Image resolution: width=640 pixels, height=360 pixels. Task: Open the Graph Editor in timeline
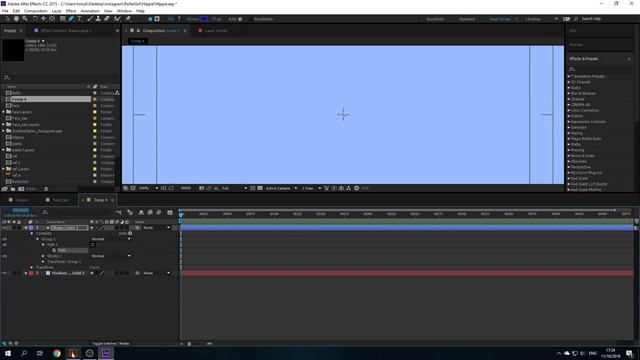tap(170, 212)
